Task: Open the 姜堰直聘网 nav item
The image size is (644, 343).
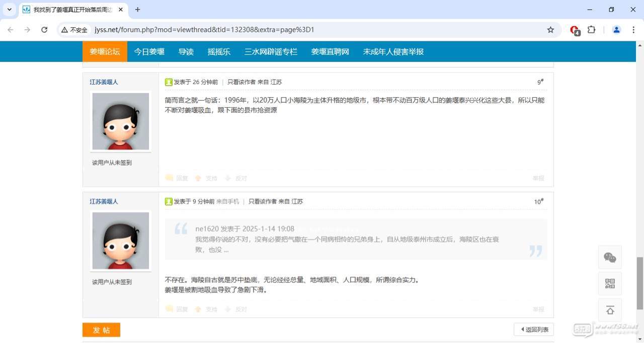Action: [330, 51]
